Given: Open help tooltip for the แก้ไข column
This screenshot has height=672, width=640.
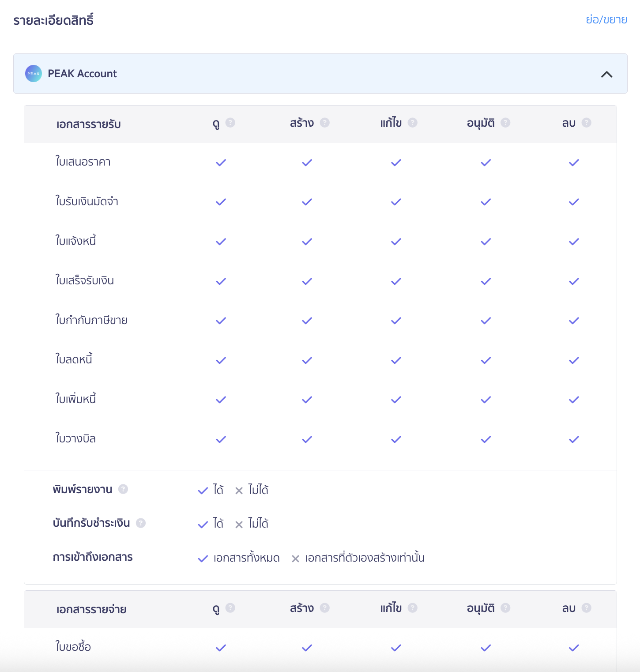Looking at the screenshot, I should tap(413, 123).
